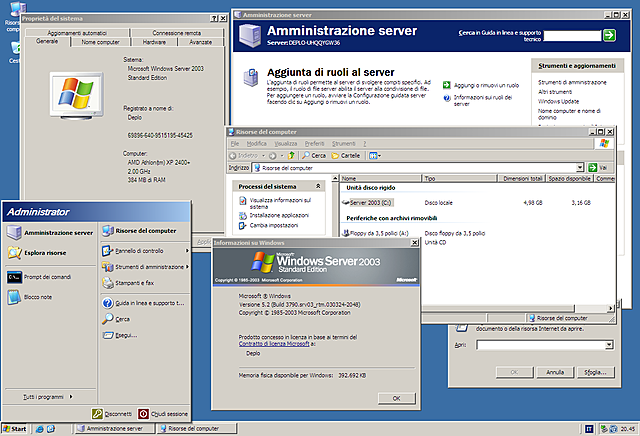Click the Apri text field in Esegui dialog
640x436 pixels.
[x=540, y=345]
